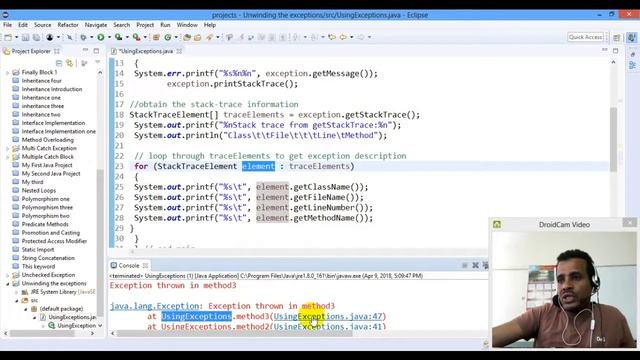Minimize the Project Explorer panel
The width and height of the screenshot is (640, 360).
tap(85, 51)
